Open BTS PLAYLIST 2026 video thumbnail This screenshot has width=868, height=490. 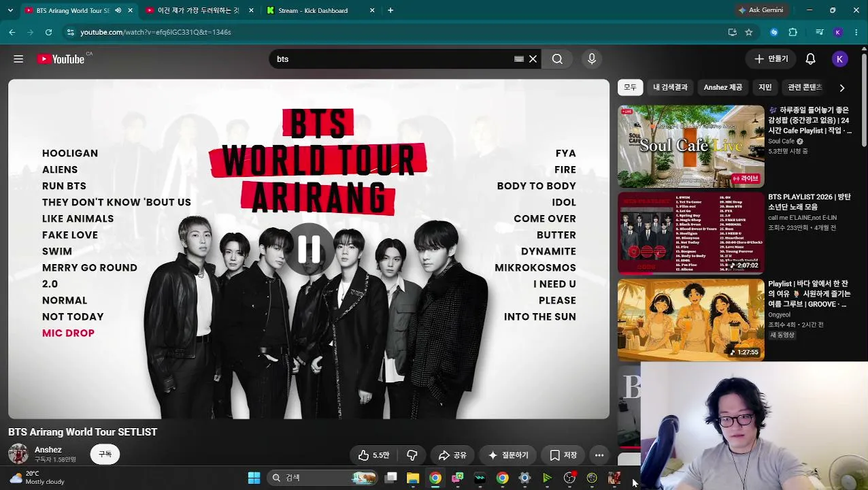(690, 233)
